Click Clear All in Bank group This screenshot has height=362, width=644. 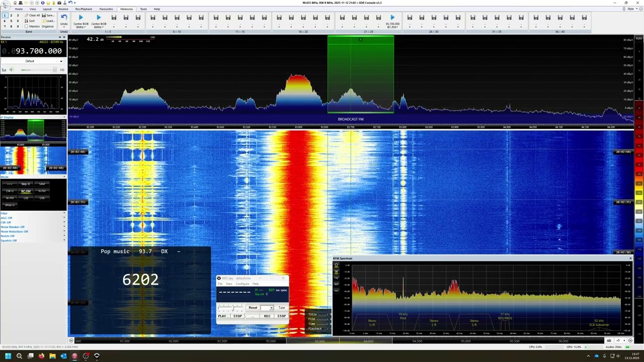click(33, 15)
